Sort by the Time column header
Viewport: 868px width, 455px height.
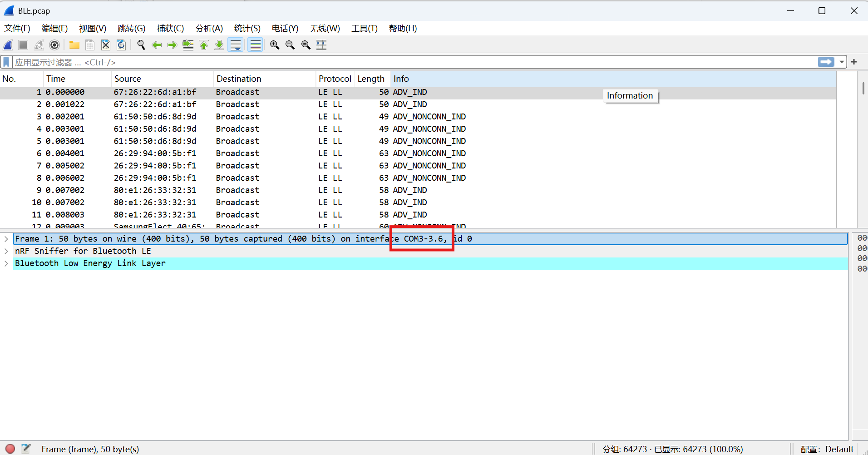78,79
